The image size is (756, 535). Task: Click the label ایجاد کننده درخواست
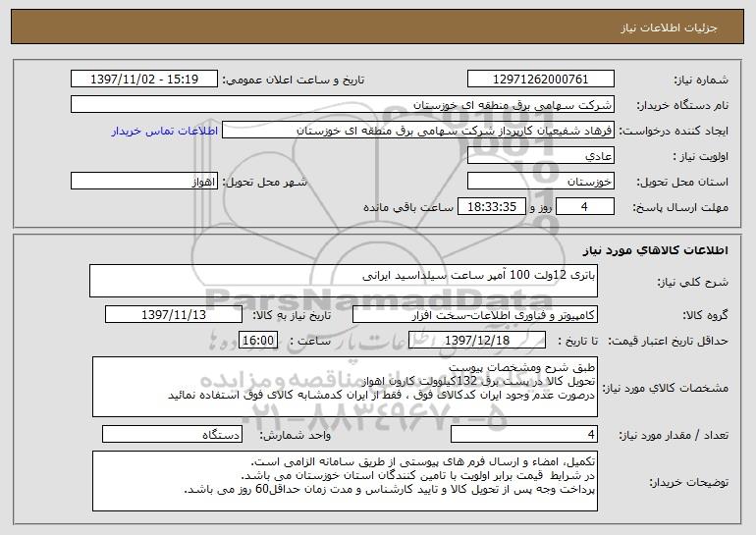click(x=674, y=132)
